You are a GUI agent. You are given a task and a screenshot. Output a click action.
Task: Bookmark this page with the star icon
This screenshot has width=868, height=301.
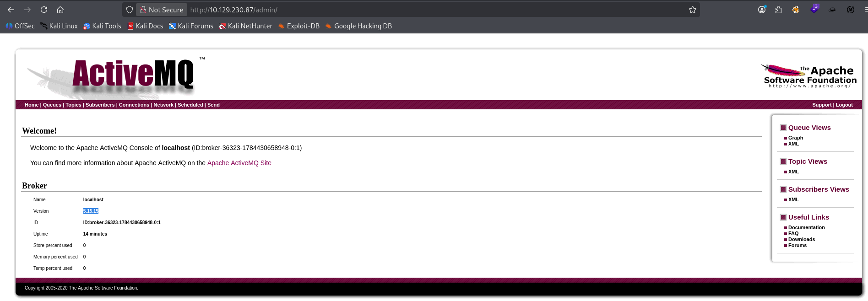(693, 10)
